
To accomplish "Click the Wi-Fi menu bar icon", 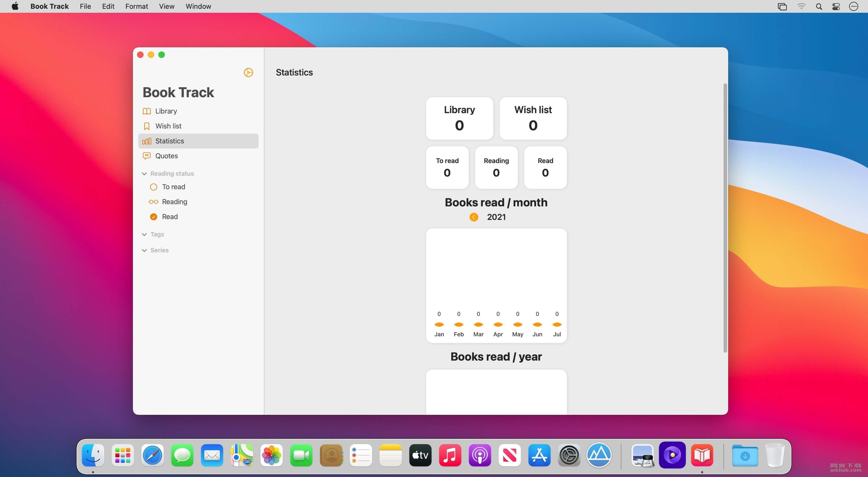I will 801,6.
